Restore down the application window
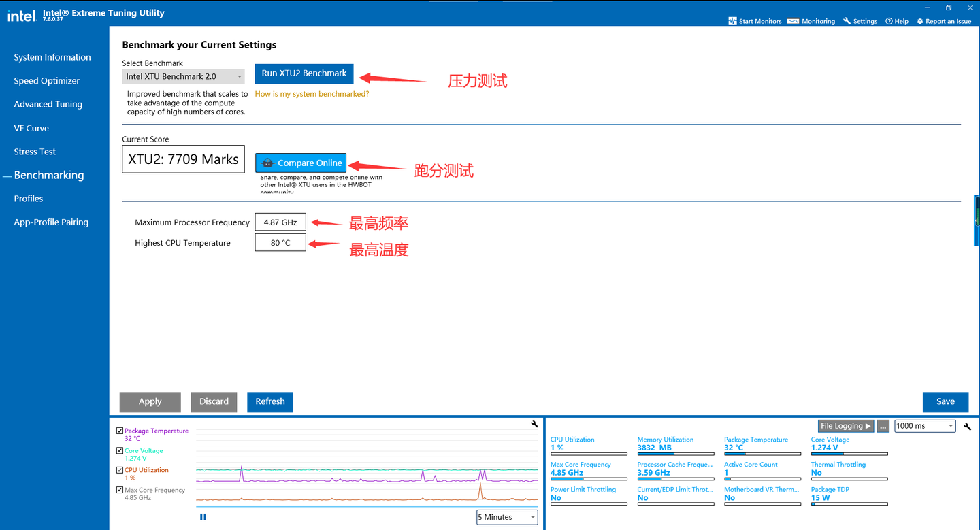Viewport: 980px width, 530px height. [x=949, y=7]
